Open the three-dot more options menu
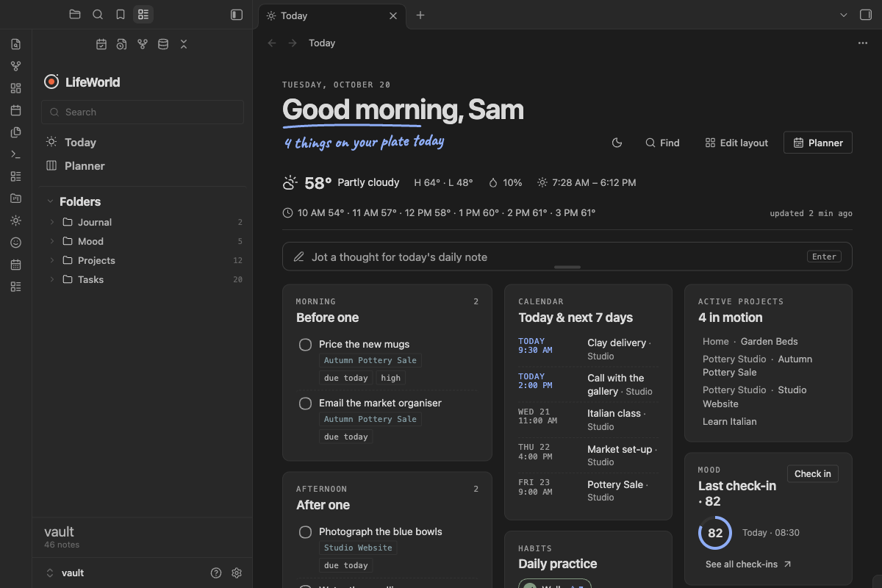882x588 pixels. [x=863, y=43]
